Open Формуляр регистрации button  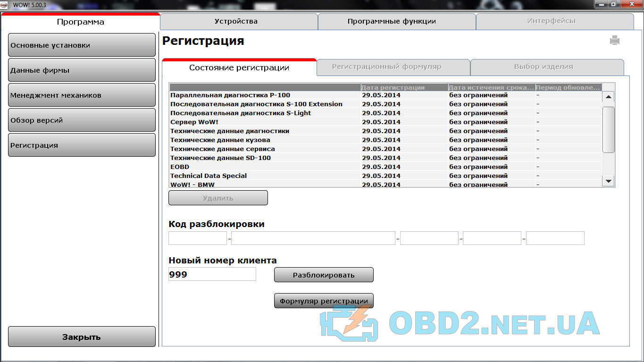tap(324, 301)
